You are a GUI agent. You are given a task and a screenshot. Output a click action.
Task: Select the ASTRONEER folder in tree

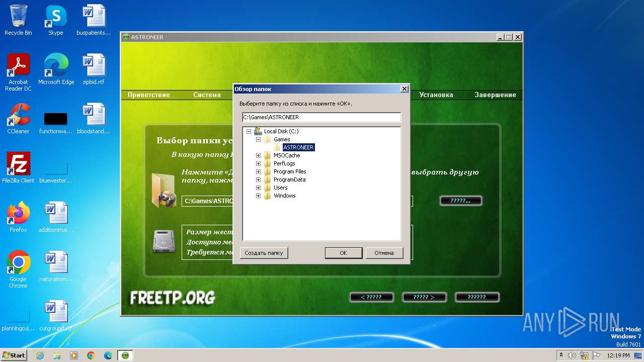298,147
